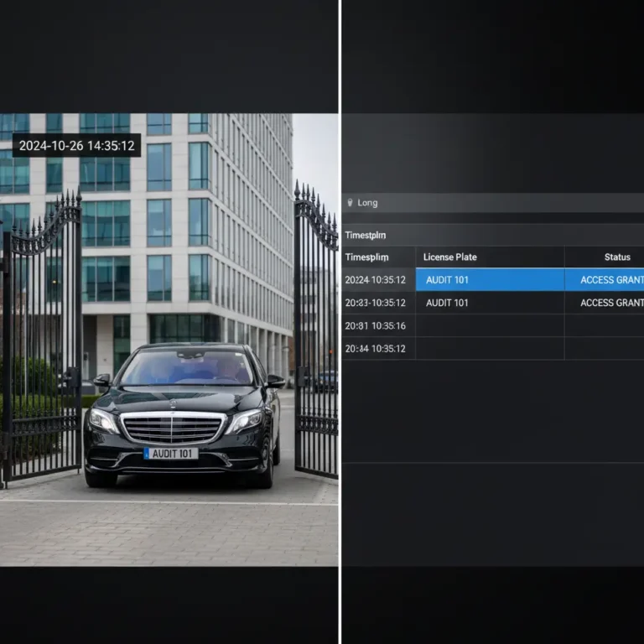Sort by the License Plate column header

pyautogui.click(x=449, y=257)
